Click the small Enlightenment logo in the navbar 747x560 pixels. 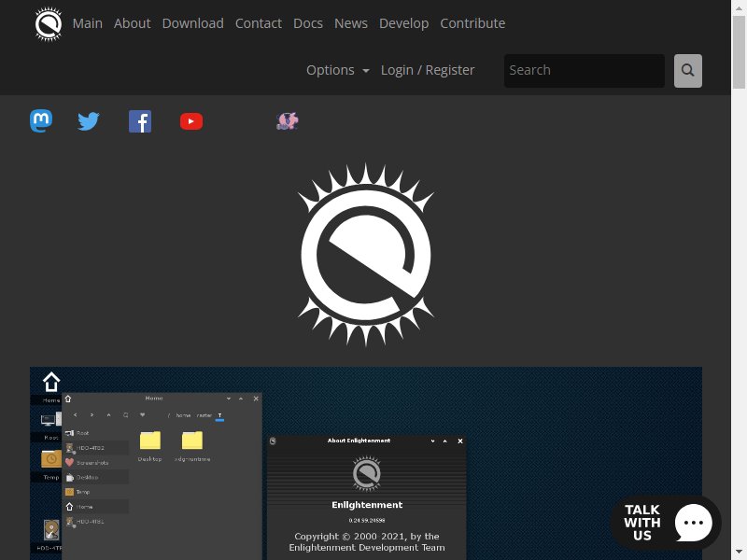[49, 24]
